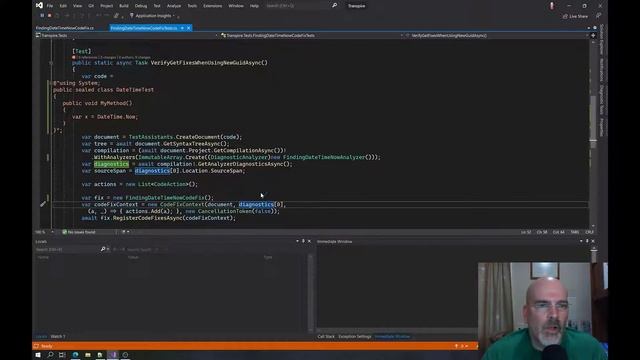The height and width of the screenshot is (360, 640).
Task: Click the Ready status bar icon
Action: (x=36, y=346)
